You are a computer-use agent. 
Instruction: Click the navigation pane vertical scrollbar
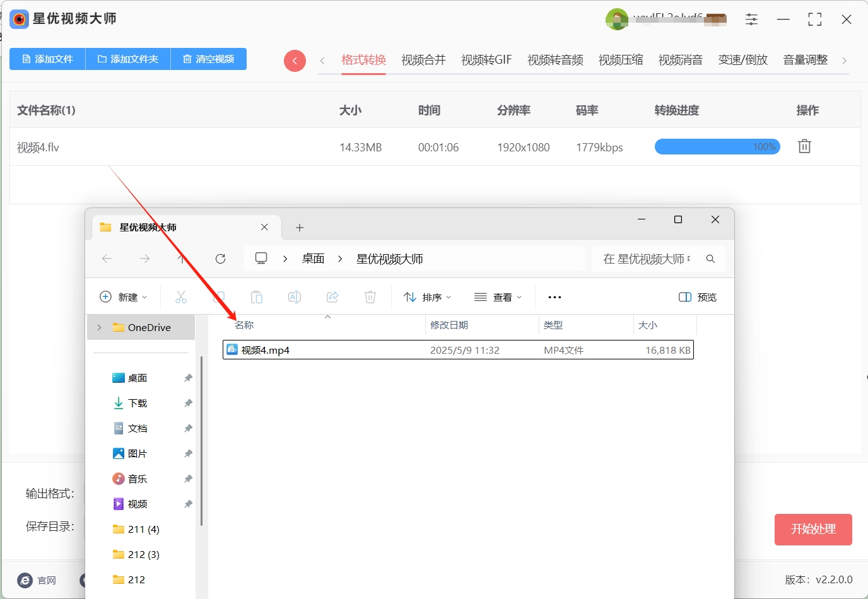[x=201, y=441]
